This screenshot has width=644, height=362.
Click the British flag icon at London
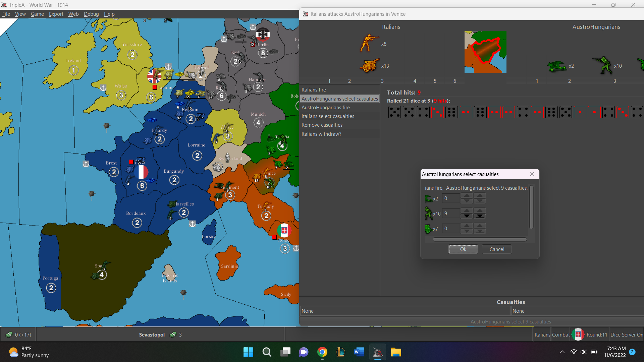pos(154,76)
